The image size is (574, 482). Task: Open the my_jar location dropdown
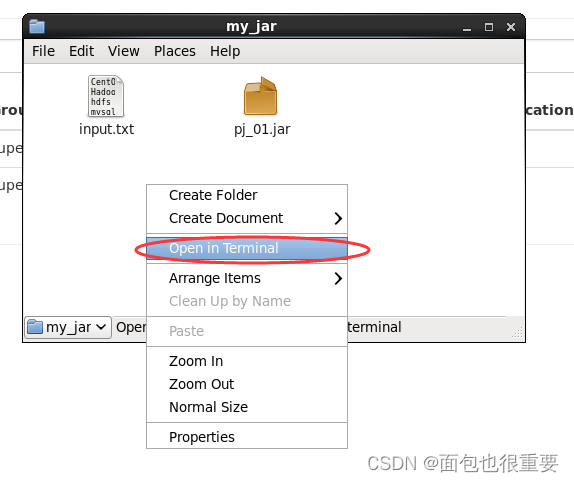68,327
